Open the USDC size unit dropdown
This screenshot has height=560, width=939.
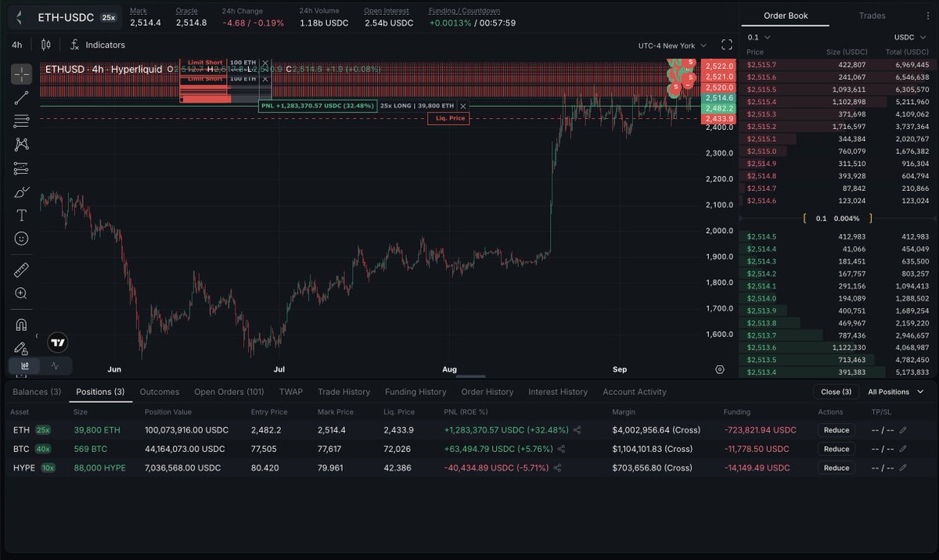pyautogui.click(x=912, y=37)
